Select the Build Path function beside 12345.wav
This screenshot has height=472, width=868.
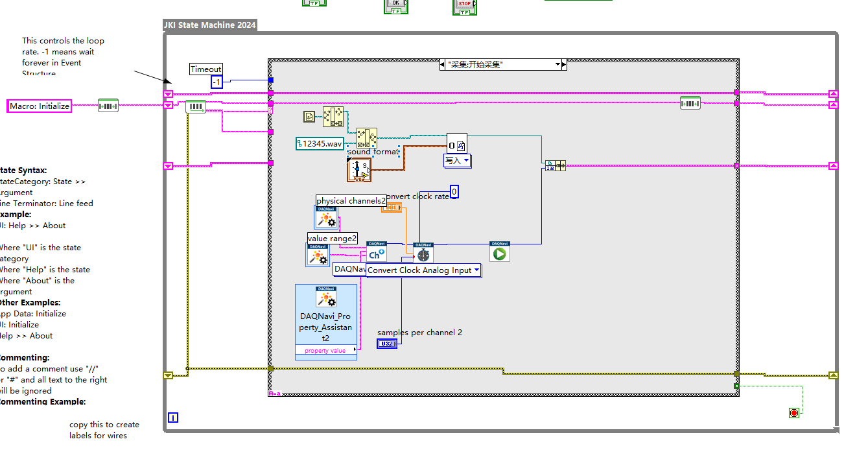click(x=367, y=138)
